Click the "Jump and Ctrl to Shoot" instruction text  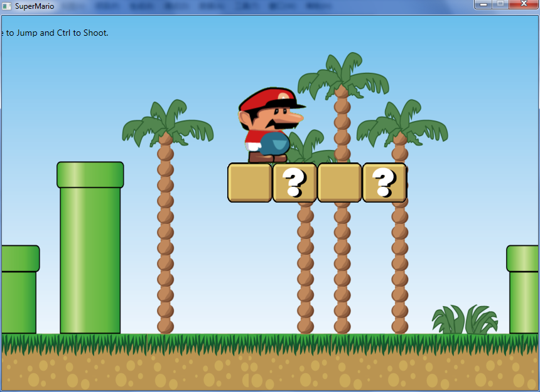point(62,33)
